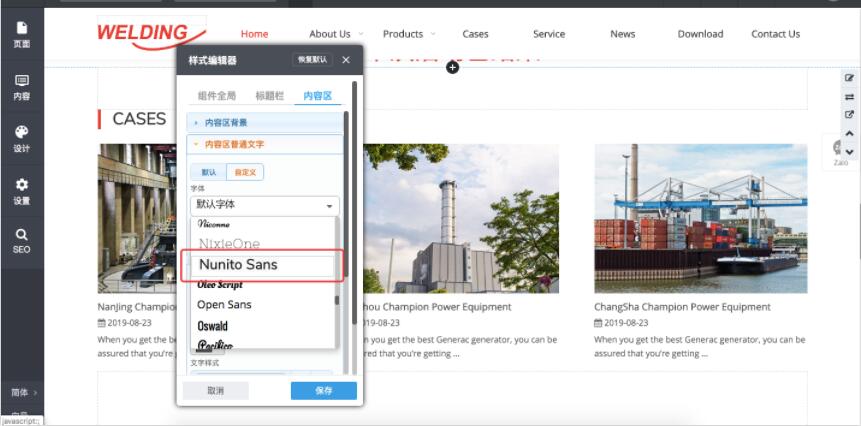Click the black plus add-module icon

[452, 67]
